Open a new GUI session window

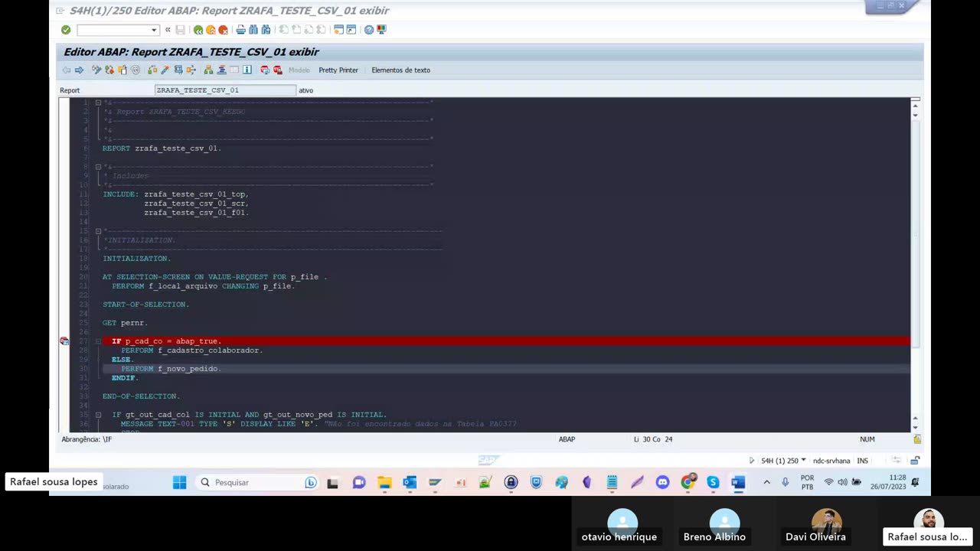pos(338,30)
